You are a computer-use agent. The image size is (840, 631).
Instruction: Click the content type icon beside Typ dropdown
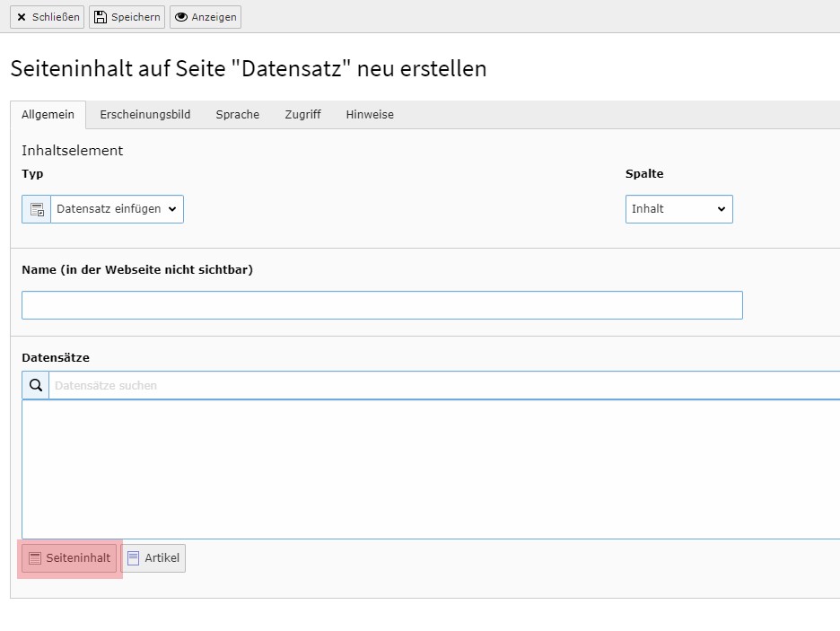click(37, 209)
